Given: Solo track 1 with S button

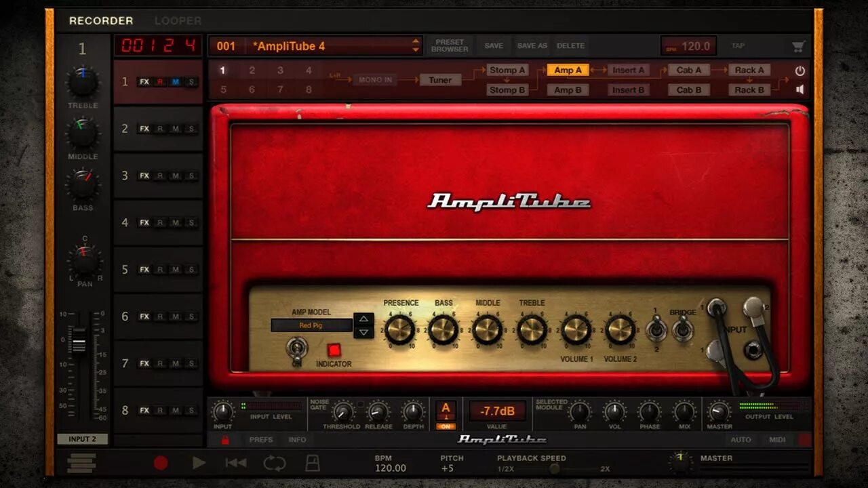Looking at the screenshot, I should pyautogui.click(x=191, y=82).
